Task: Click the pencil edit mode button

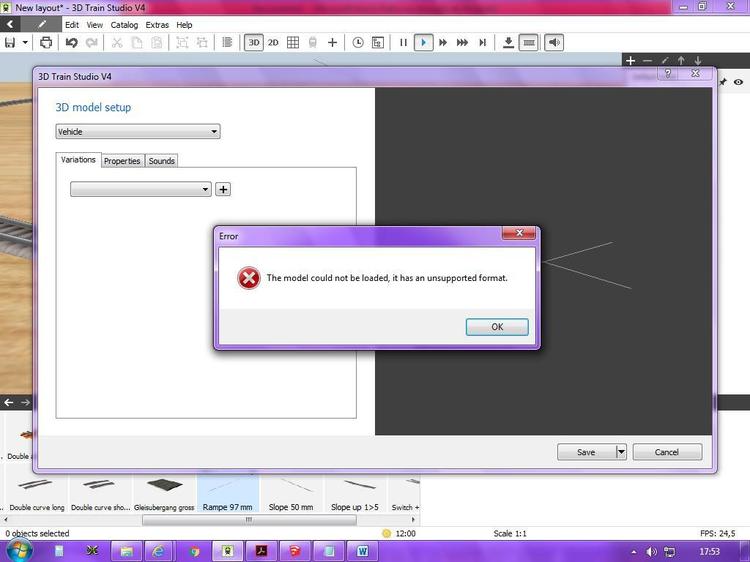Action: click(42, 24)
